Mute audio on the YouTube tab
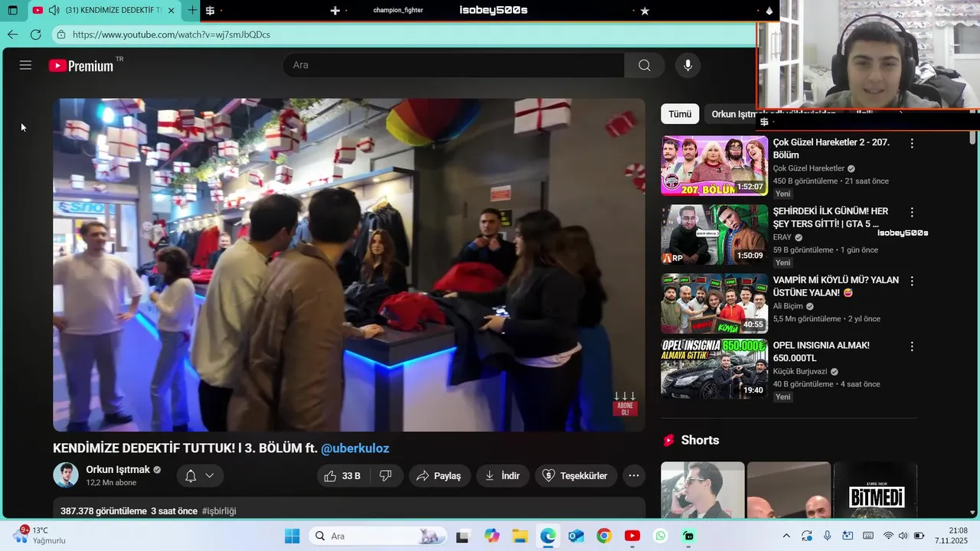 click(54, 11)
